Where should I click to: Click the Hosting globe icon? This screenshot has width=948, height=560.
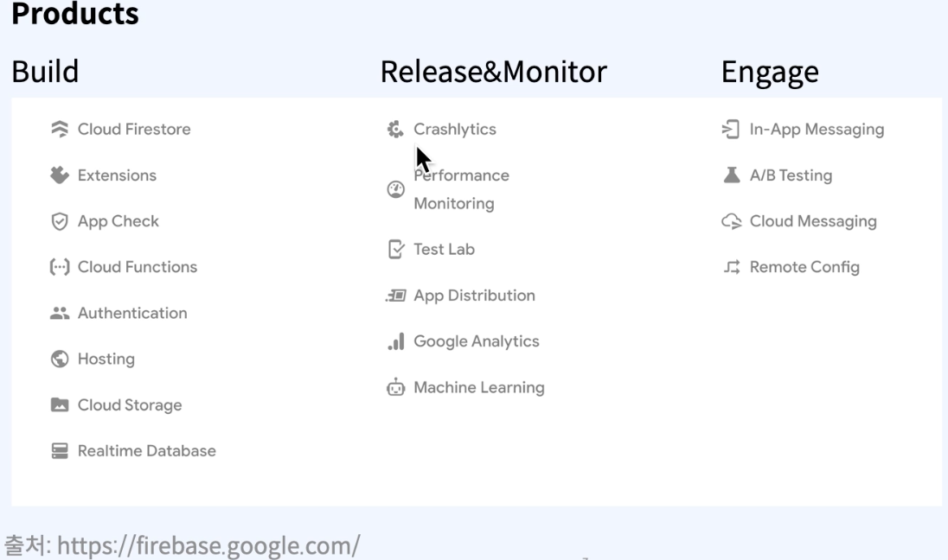[59, 359]
